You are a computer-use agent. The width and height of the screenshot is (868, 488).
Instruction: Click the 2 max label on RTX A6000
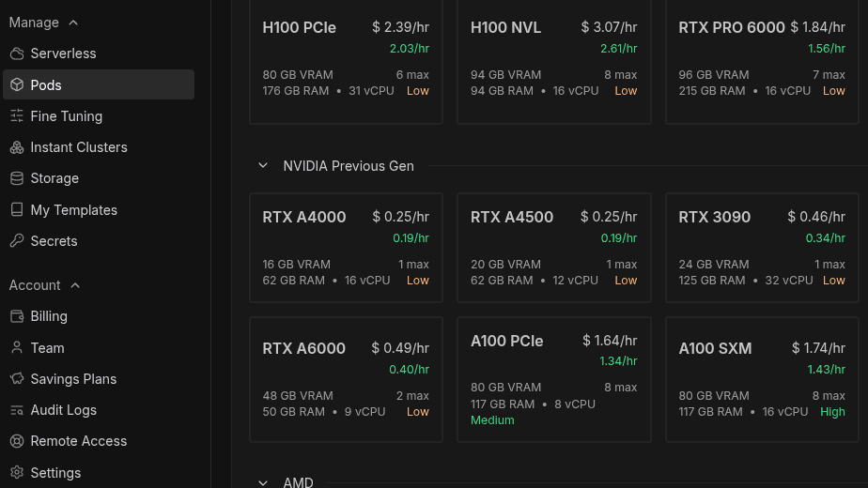(412, 396)
